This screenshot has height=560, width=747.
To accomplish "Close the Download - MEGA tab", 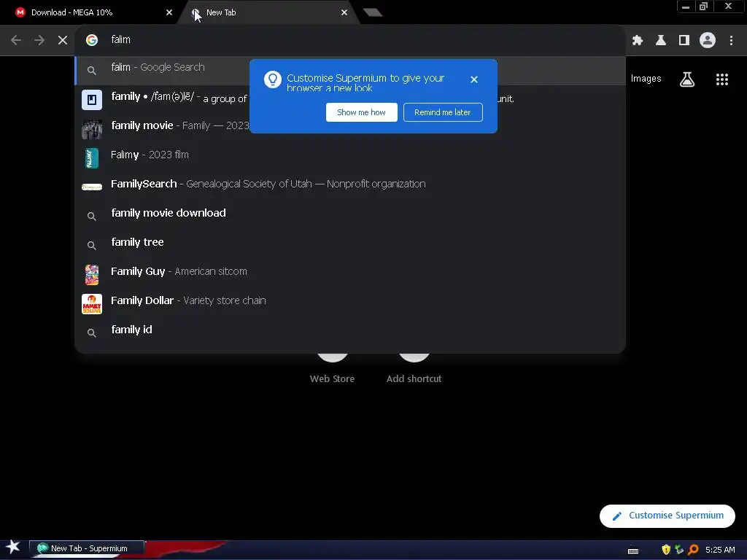I will (169, 12).
